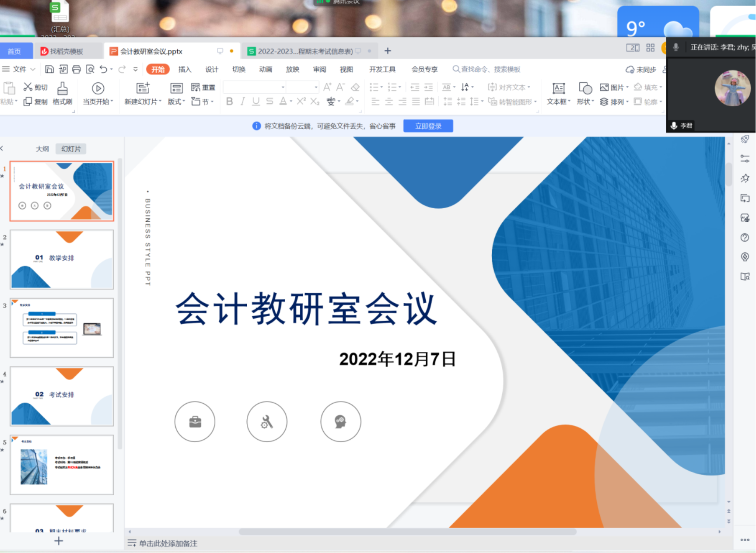The width and height of the screenshot is (756, 553).
Task: Click the Undo arrow icon
Action: pyautogui.click(x=103, y=69)
